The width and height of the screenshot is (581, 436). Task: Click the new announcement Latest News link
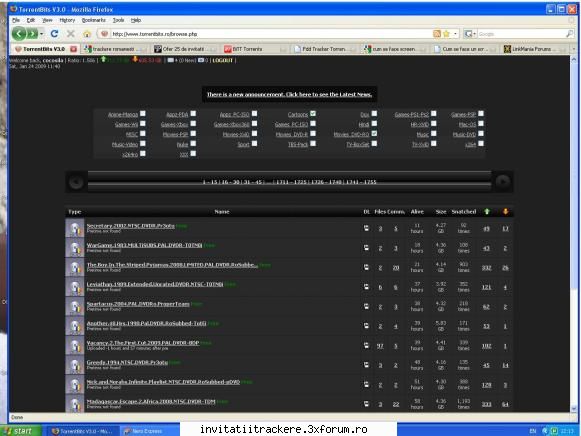tap(289, 94)
